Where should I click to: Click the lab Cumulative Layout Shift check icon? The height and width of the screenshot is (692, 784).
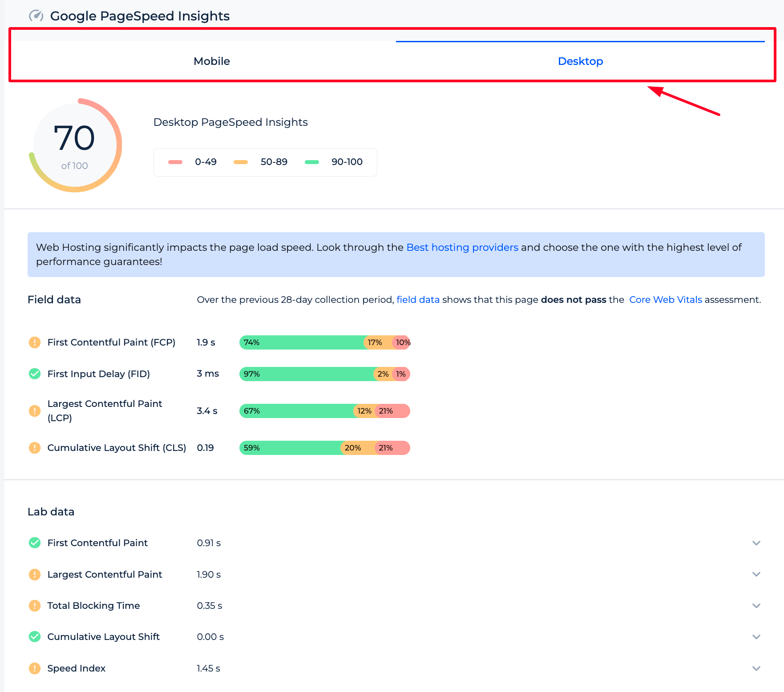35,637
